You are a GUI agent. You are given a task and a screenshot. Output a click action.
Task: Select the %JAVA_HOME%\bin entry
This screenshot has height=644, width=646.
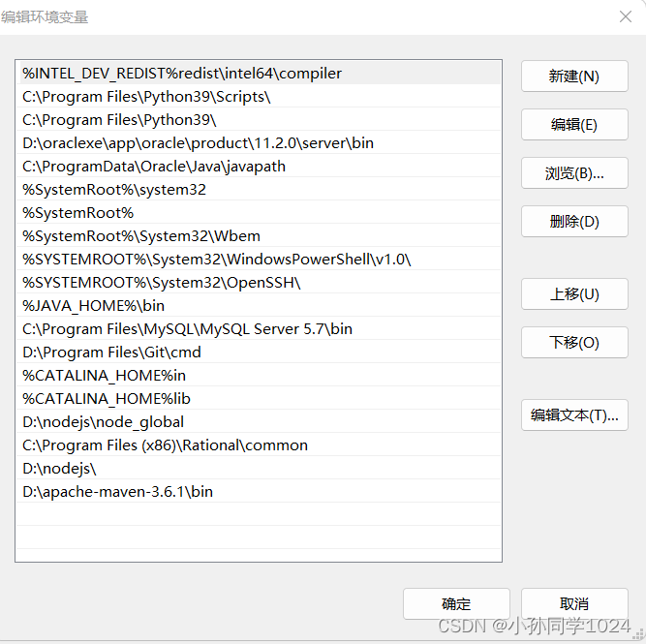click(x=259, y=305)
